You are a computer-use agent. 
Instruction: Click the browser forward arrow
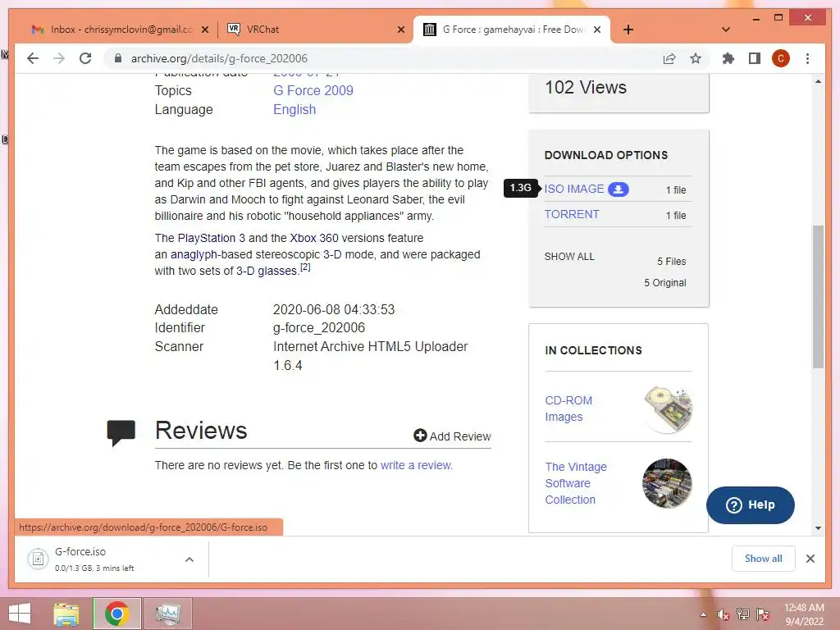click(59, 58)
